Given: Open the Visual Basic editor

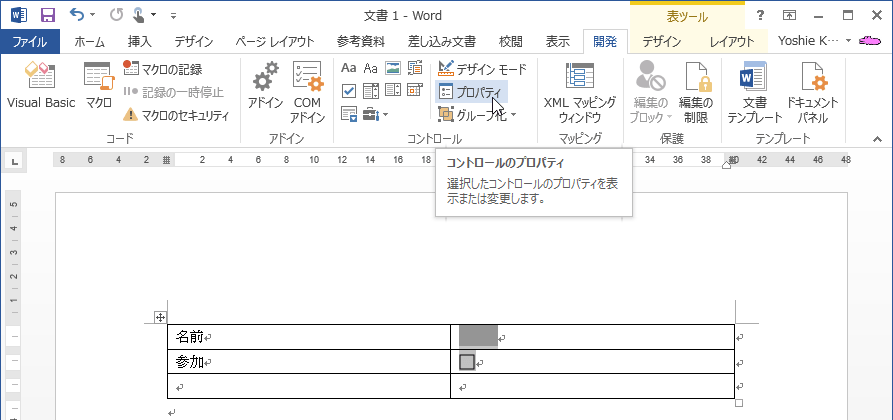Looking at the screenshot, I should (x=40, y=85).
